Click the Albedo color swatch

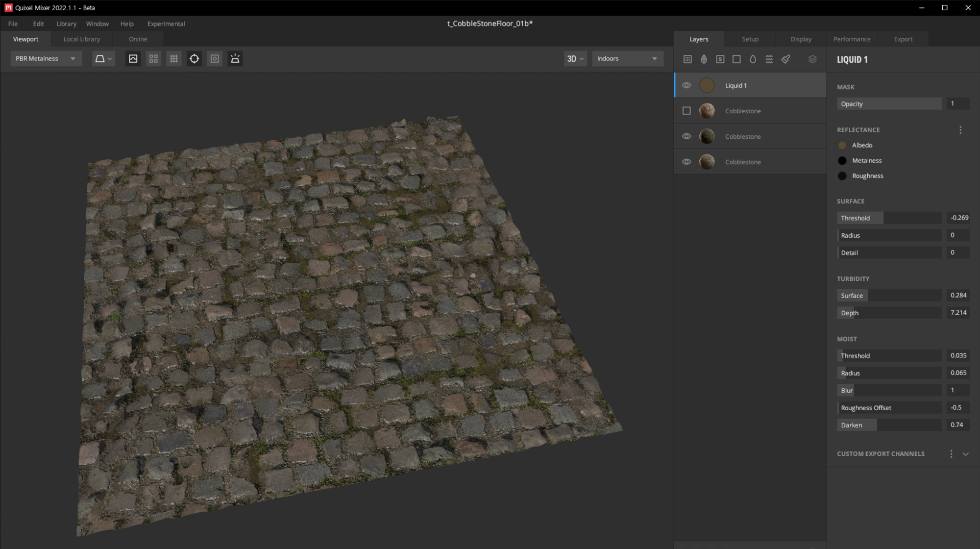pos(842,146)
